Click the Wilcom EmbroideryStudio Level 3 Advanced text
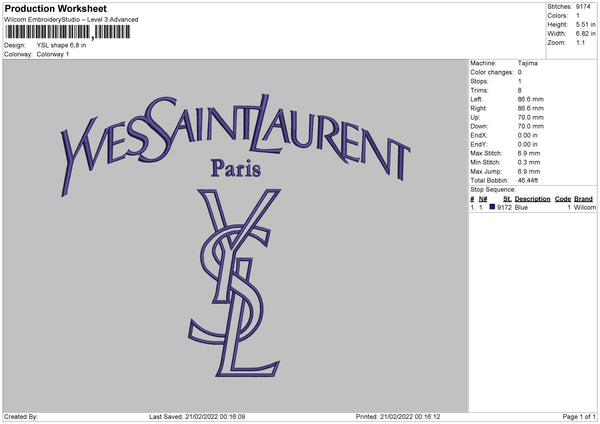 pyautogui.click(x=71, y=20)
